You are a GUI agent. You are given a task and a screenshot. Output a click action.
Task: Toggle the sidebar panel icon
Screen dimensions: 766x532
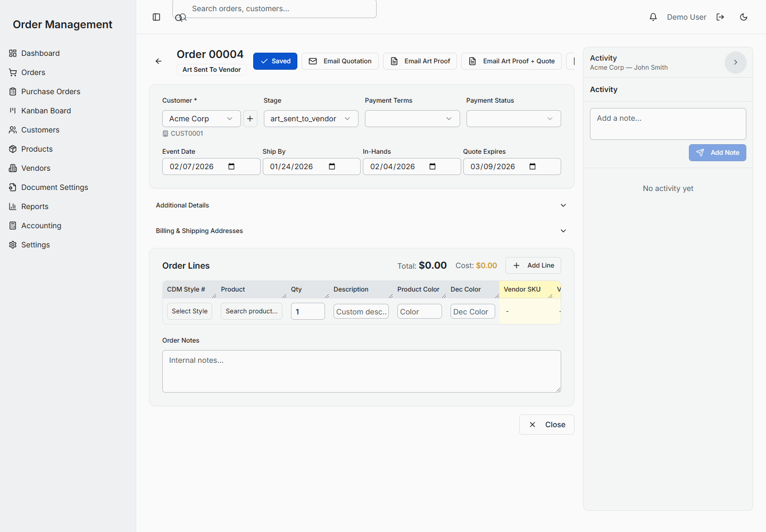(x=156, y=17)
